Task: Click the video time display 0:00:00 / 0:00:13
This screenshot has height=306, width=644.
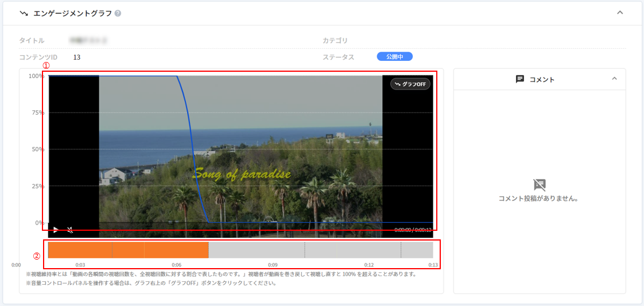Action: coord(413,230)
